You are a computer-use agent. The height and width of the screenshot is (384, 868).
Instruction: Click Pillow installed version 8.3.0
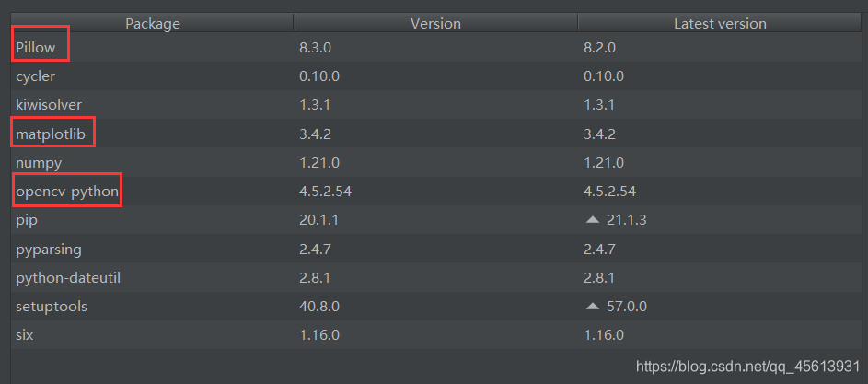(x=315, y=47)
